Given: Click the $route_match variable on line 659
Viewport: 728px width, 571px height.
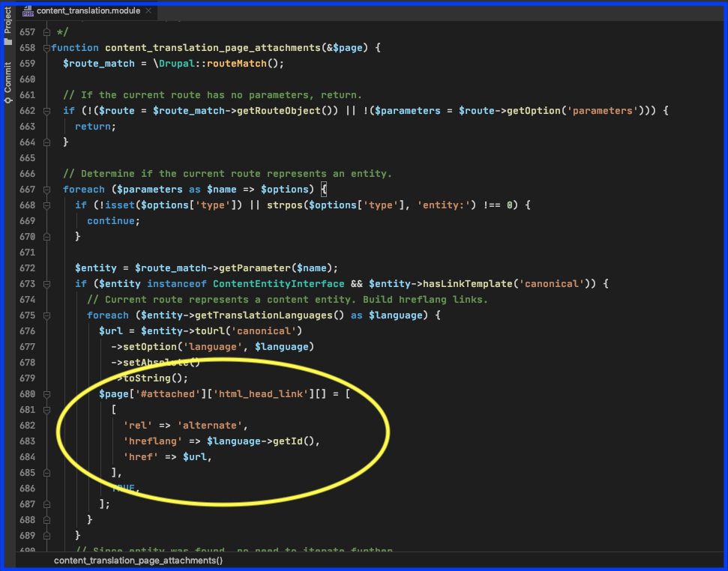Looking at the screenshot, I should click(x=99, y=63).
